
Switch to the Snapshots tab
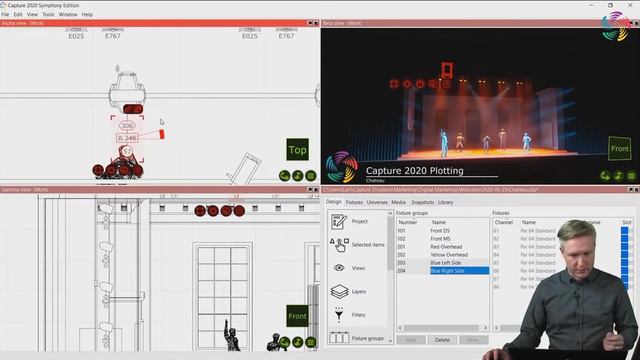pos(422,202)
